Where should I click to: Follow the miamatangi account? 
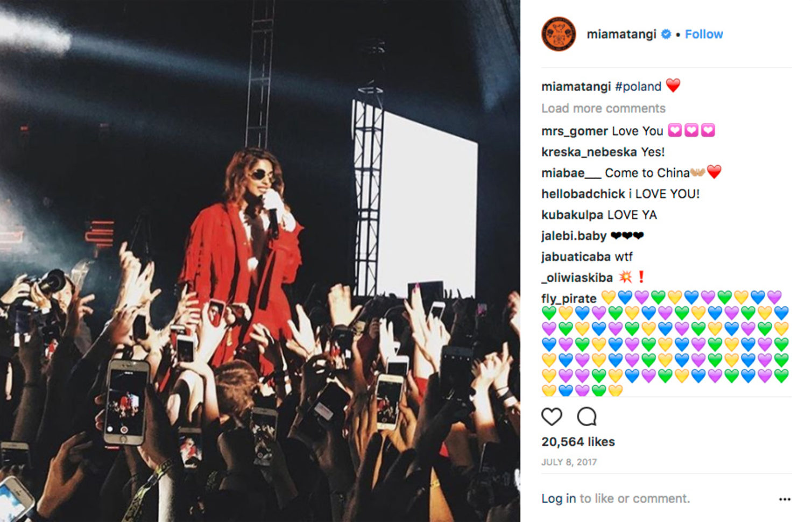click(704, 34)
